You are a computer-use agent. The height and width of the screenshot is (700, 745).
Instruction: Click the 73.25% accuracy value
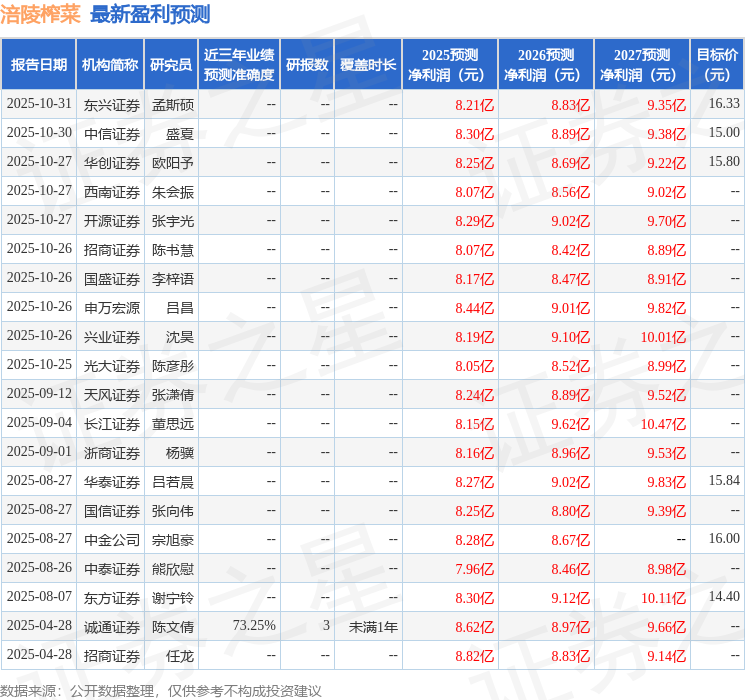(254, 625)
